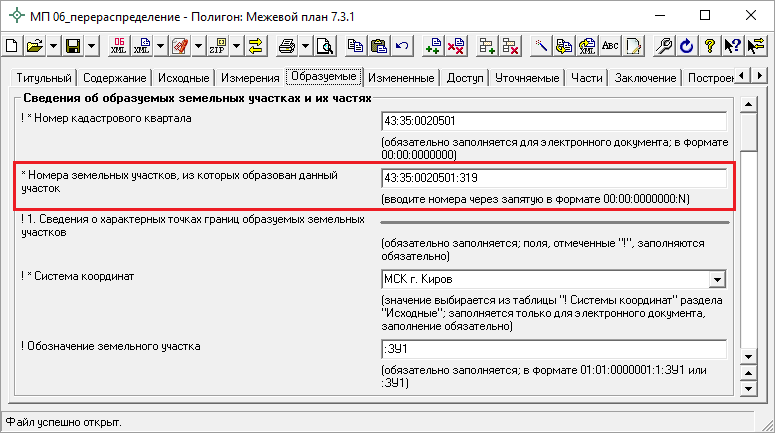Open file using the folder icon
The height and width of the screenshot is (433, 775).
point(35,46)
